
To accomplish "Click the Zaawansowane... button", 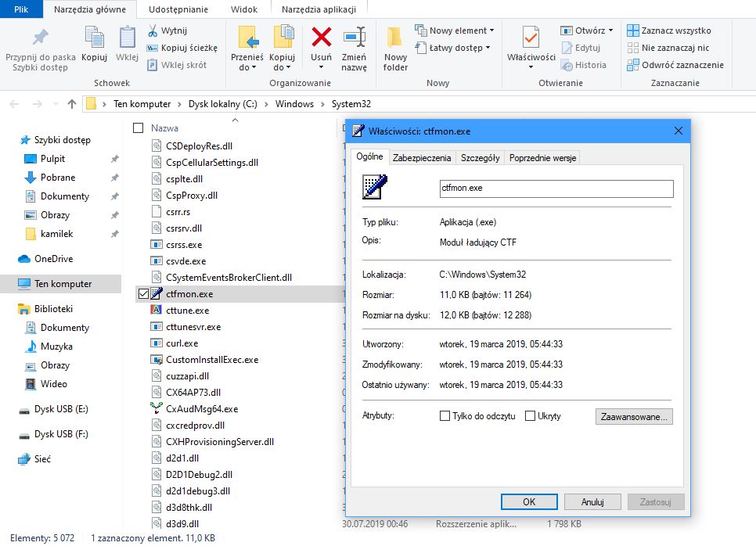I will tap(634, 416).
